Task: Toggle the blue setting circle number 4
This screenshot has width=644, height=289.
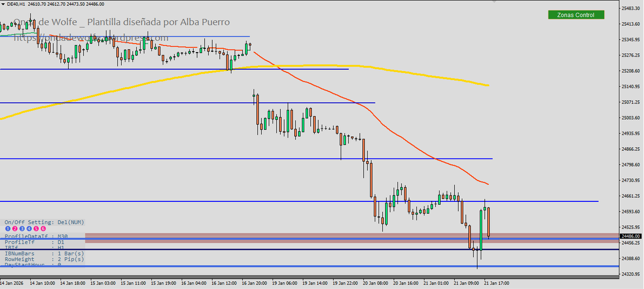Action: pos(29,229)
